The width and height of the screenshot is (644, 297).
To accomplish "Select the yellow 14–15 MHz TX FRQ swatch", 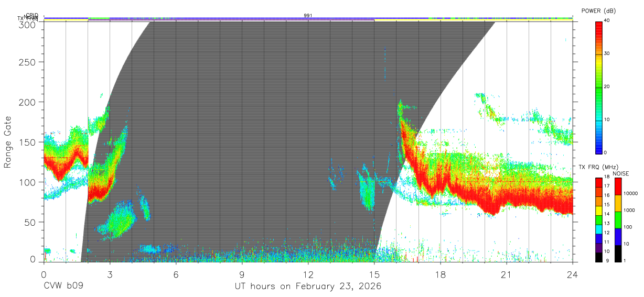I will (x=598, y=211).
